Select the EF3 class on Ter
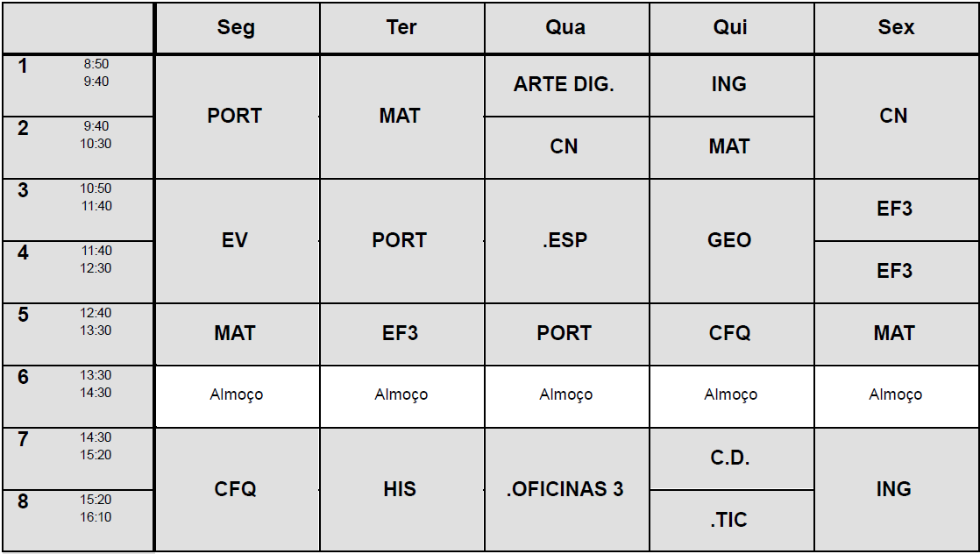This screenshot has height=554, width=980. click(x=400, y=333)
